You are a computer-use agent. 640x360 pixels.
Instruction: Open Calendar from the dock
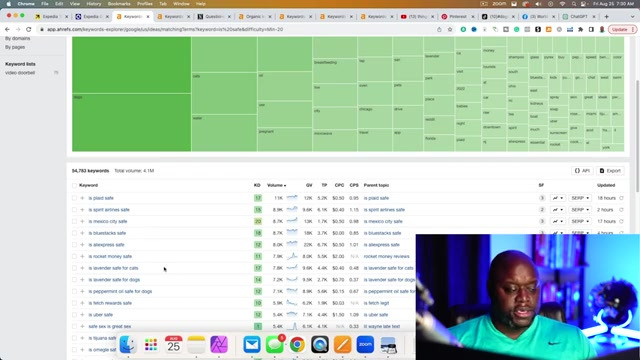(173, 344)
